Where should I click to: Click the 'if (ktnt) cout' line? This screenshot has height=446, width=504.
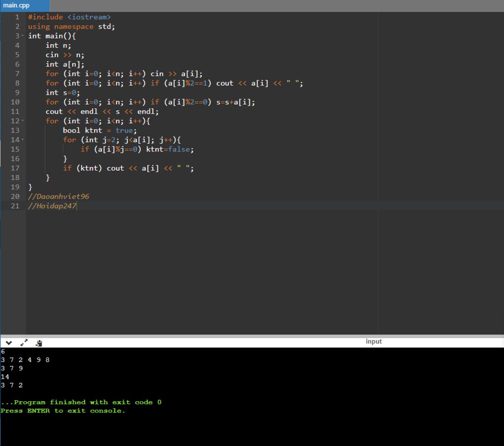128,168
